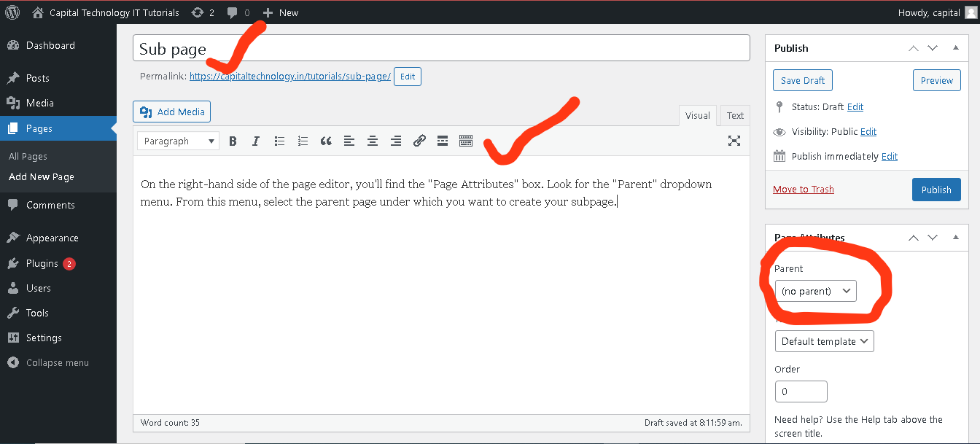Click the insert/edit link icon
This screenshot has height=444, width=980.
tap(419, 141)
